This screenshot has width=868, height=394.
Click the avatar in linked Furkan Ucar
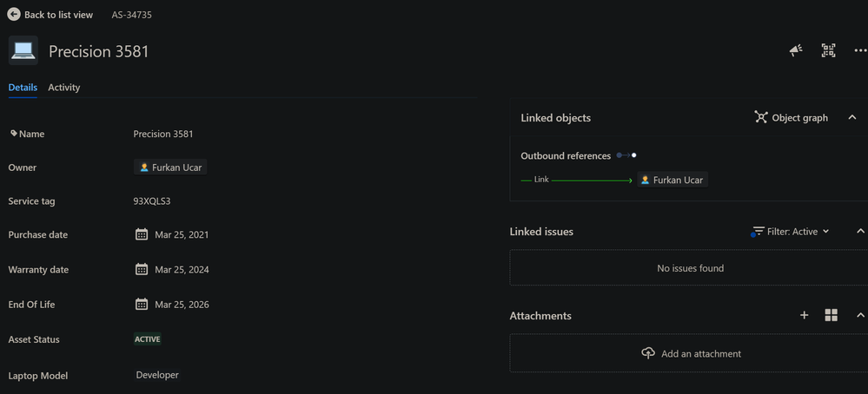click(645, 180)
